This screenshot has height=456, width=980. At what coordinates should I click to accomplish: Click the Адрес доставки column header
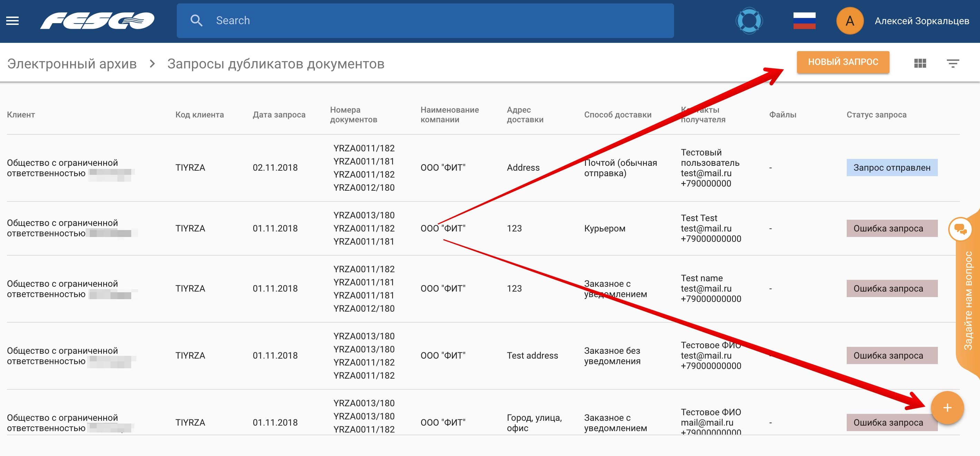pos(525,115)
